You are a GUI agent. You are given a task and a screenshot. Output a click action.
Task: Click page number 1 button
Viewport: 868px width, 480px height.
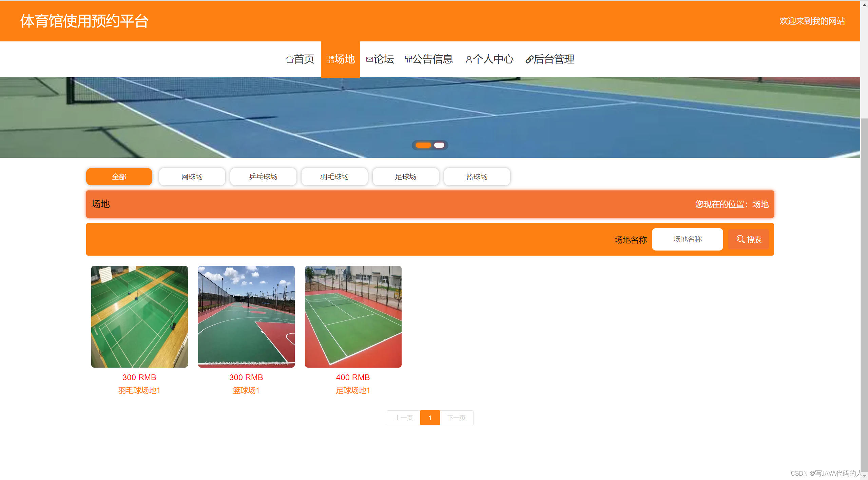(430, 418)
